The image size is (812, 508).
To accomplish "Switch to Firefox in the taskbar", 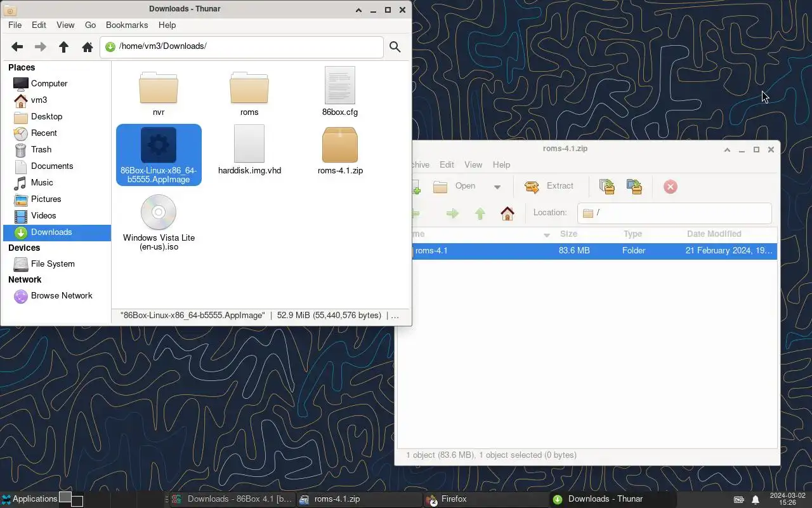I will point(486,499).
